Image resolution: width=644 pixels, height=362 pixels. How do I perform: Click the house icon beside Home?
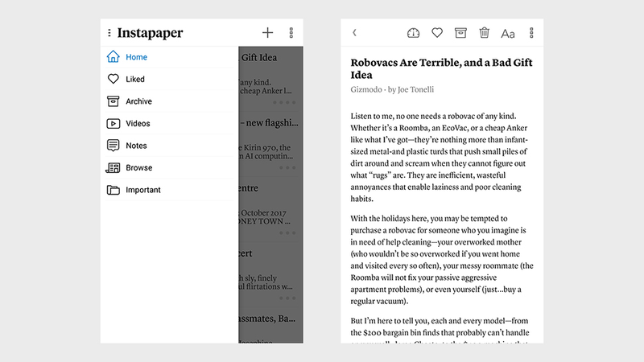[x=113, y=56]
